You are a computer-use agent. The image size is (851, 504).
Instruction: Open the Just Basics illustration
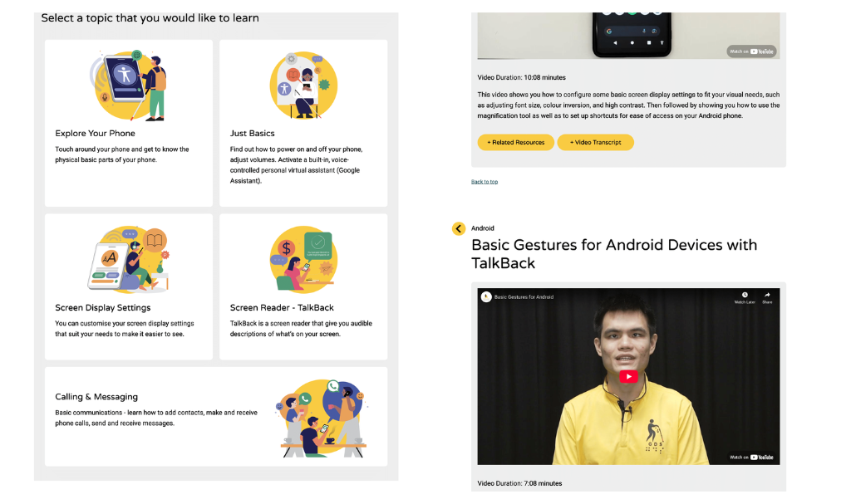[x=303, y=86]
